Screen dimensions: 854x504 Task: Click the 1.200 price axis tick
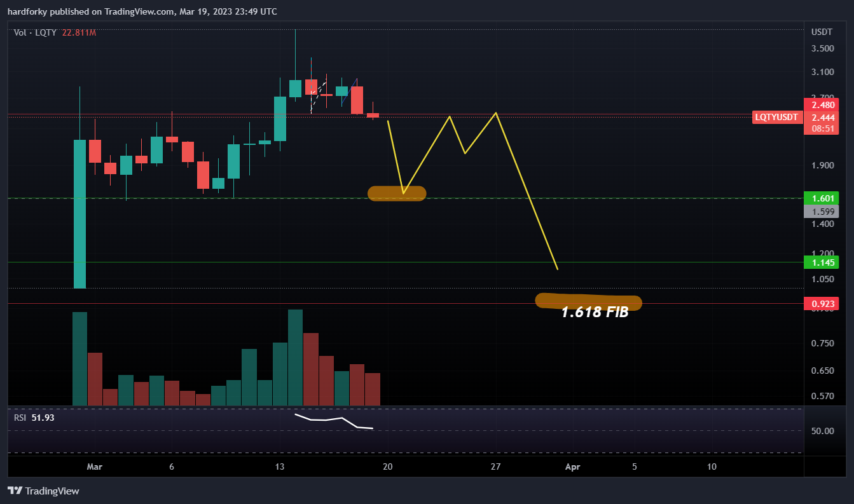coord(822,253)
